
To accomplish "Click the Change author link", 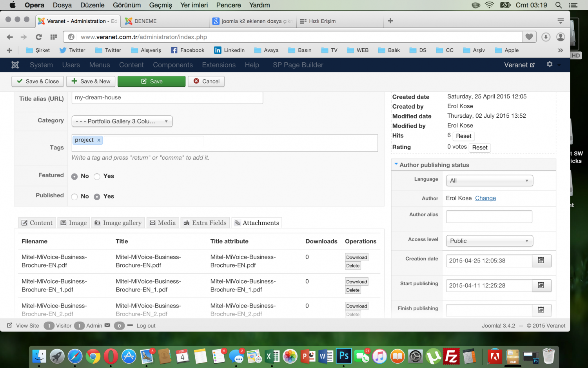I will [485, 198].
